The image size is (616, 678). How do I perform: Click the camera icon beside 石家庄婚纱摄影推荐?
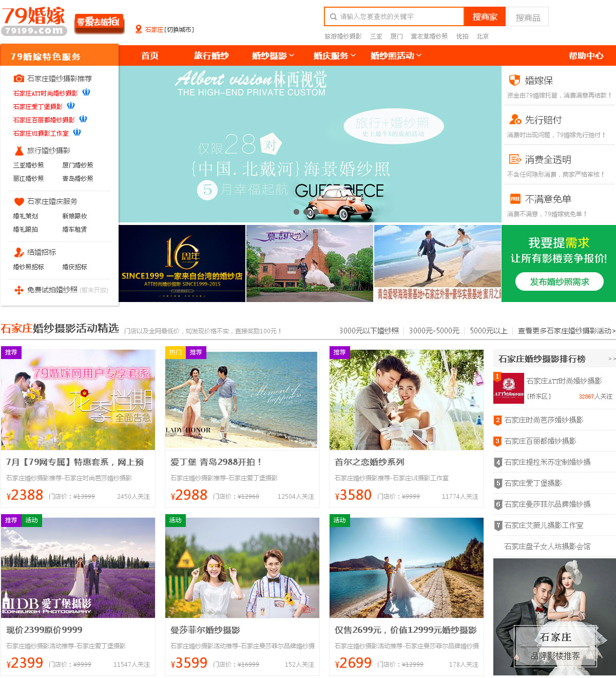click(19, 79)
